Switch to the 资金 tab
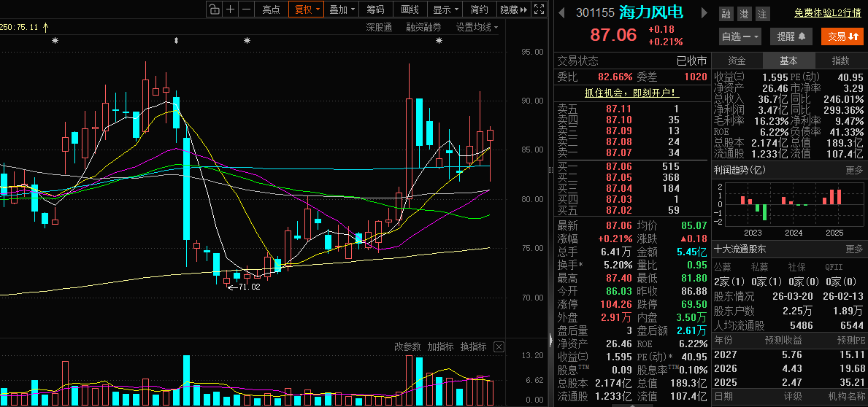Screen dimensions: 868x407 click(x=737, y=61)
